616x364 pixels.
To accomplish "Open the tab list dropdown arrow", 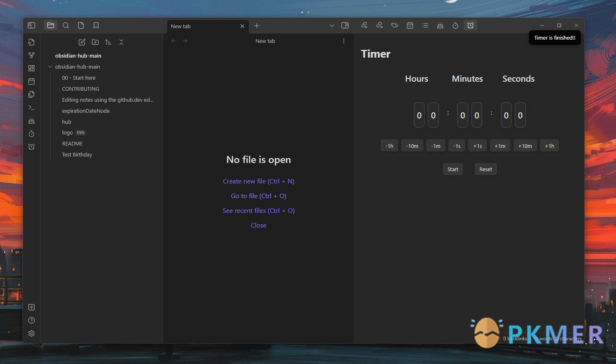I will point(332,26).
